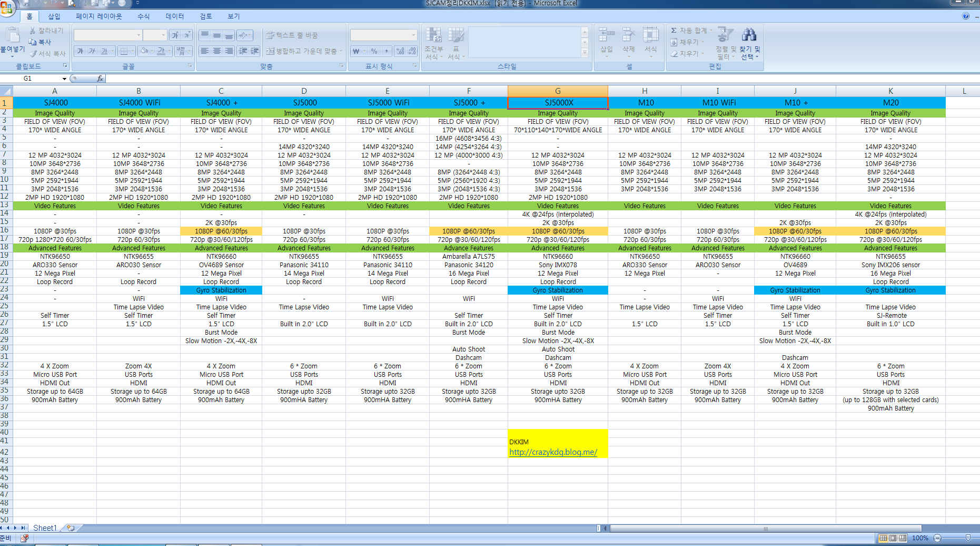Switch to Normal view in status bar
Image resolution: width=980 pixels, height=546 pixels.
[883, 538]
